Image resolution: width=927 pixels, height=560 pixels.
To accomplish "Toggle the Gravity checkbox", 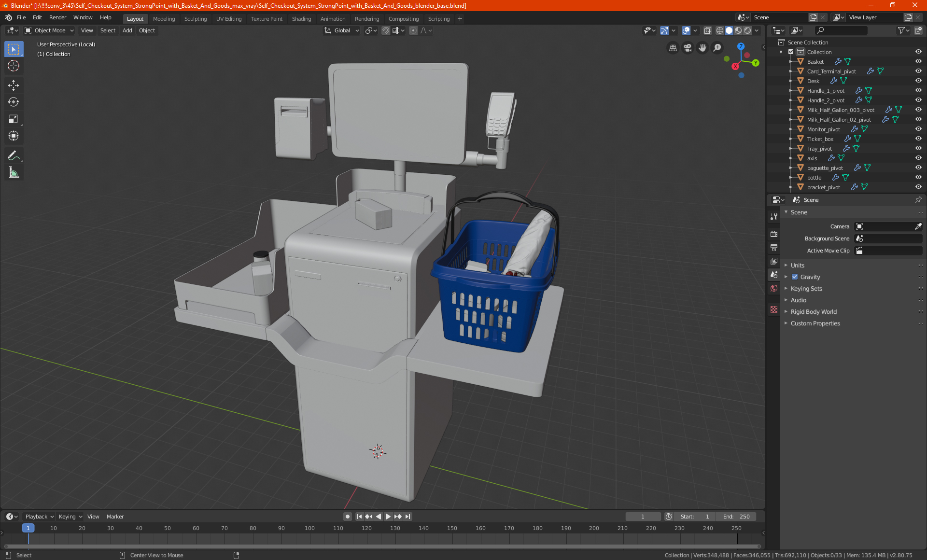I will click(x=795, y=277).
